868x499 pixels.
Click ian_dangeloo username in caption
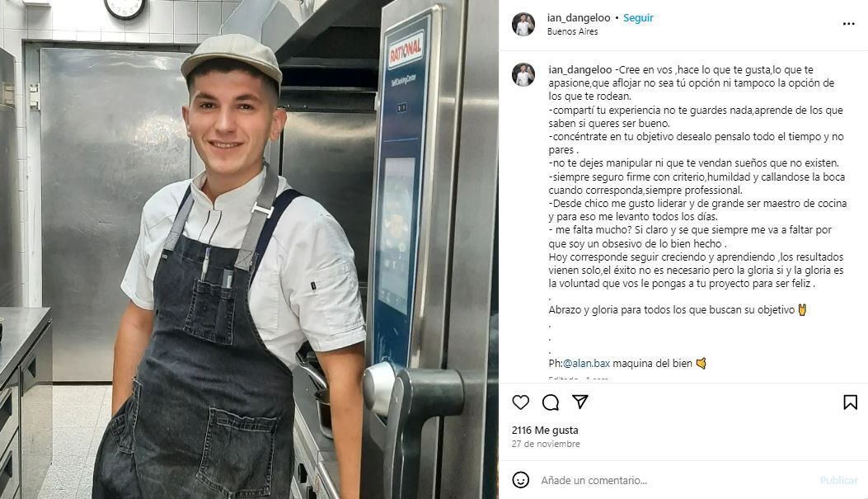pyautogui.click(x=580, y=70)
